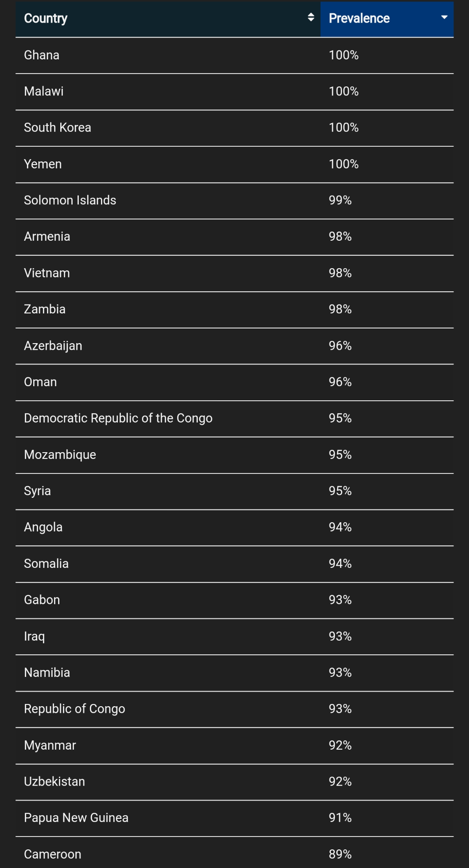The image size is (469, 868).
Task: Click Cameroon's 89% prevalence value
Action: [340, 854]
